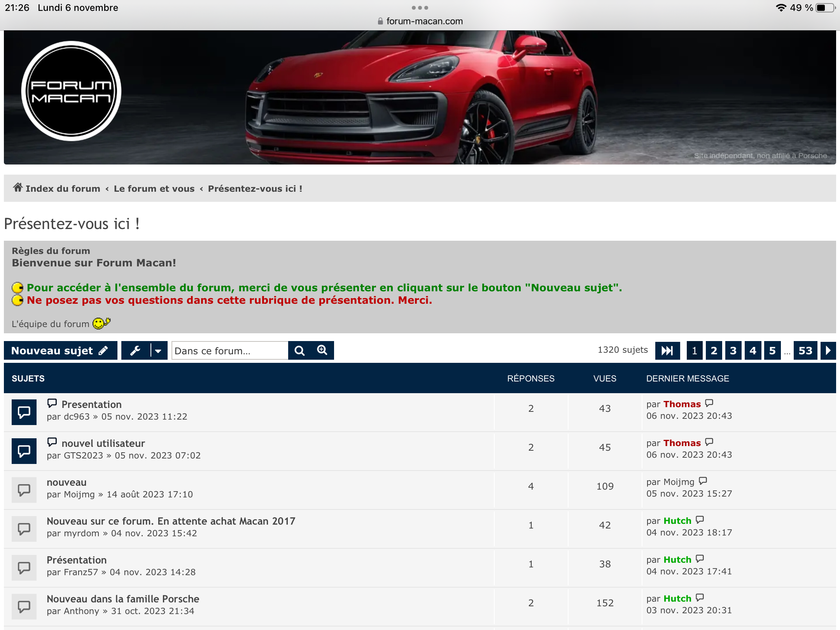
Task: Click the topic icon beside Macan 2017 thread
Action: pyautogui.click(x=24, y=529)
